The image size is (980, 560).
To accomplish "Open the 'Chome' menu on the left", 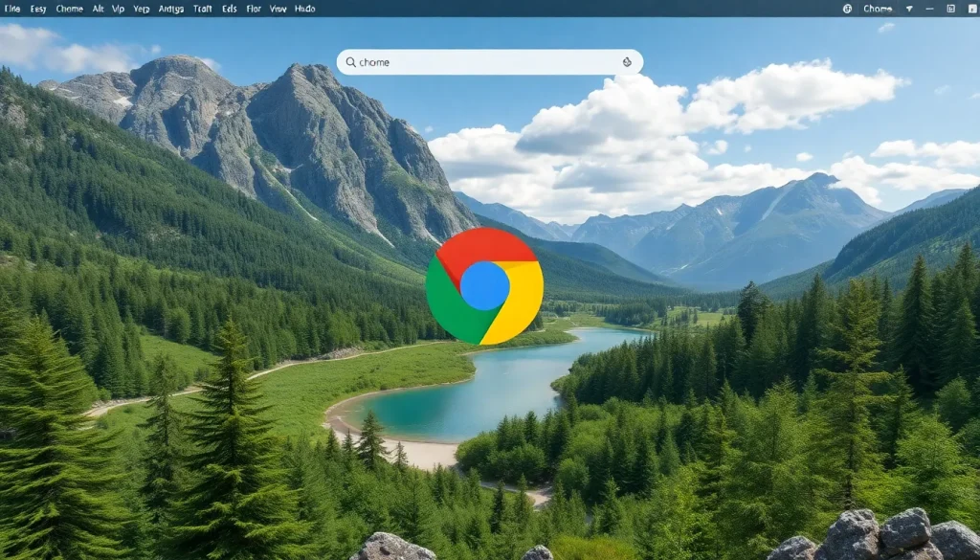I will pyautogui.click(x=69, y=9).
